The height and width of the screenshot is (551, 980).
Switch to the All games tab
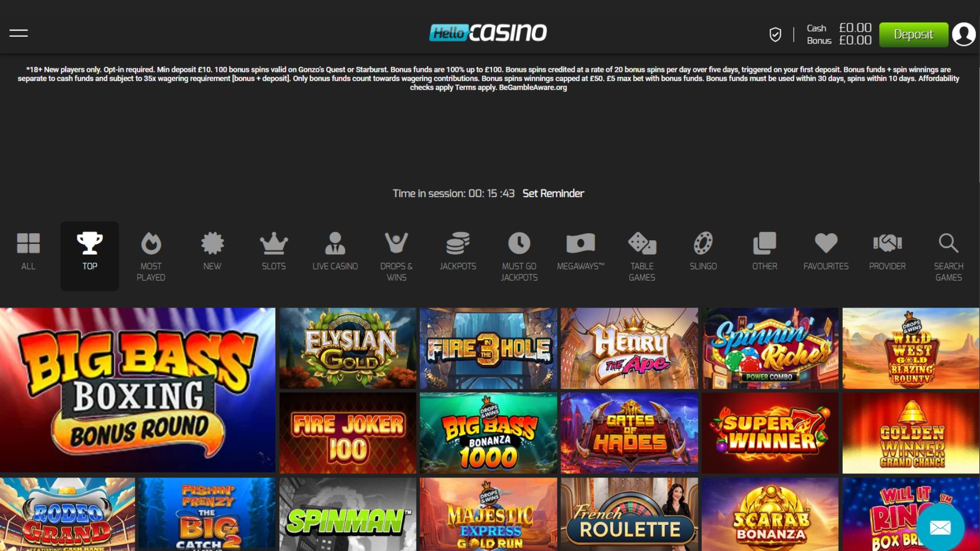29,251
